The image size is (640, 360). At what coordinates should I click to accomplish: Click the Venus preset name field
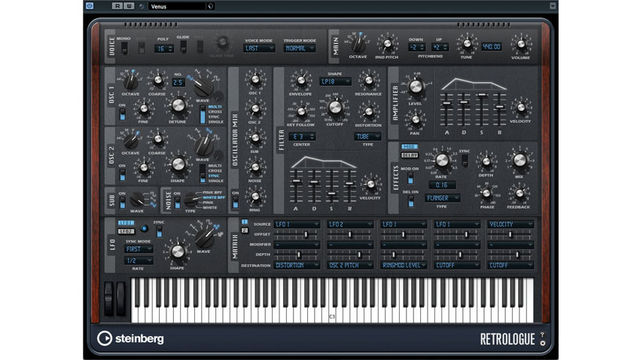pyautogui.click(x=177, y=7)
